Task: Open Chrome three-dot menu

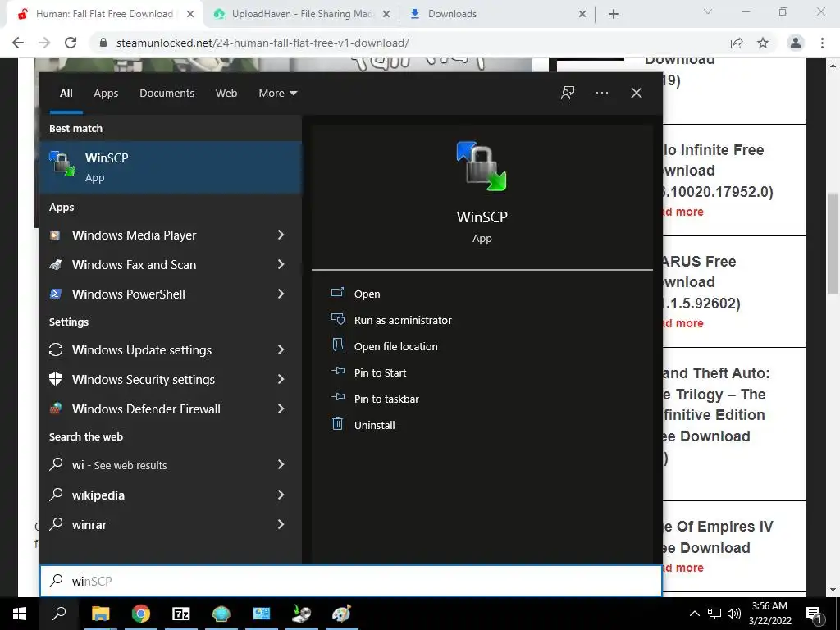Action: click(x=822, y=43)
